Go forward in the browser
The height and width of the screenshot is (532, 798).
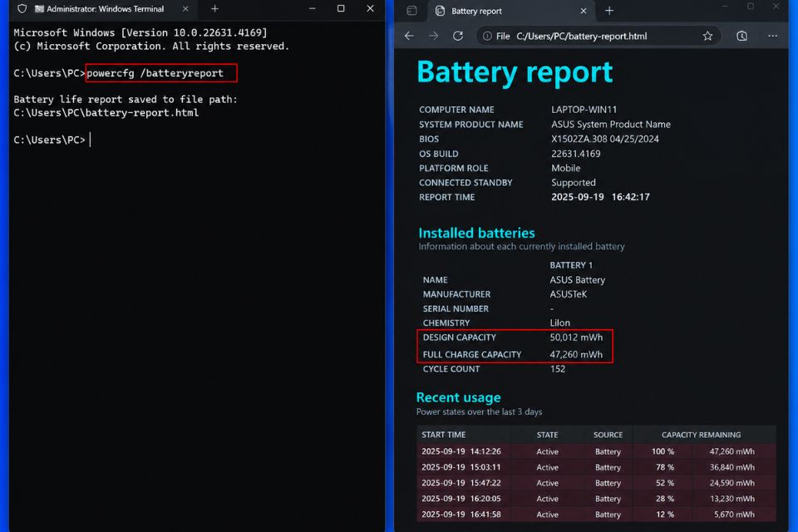(433, 36)
